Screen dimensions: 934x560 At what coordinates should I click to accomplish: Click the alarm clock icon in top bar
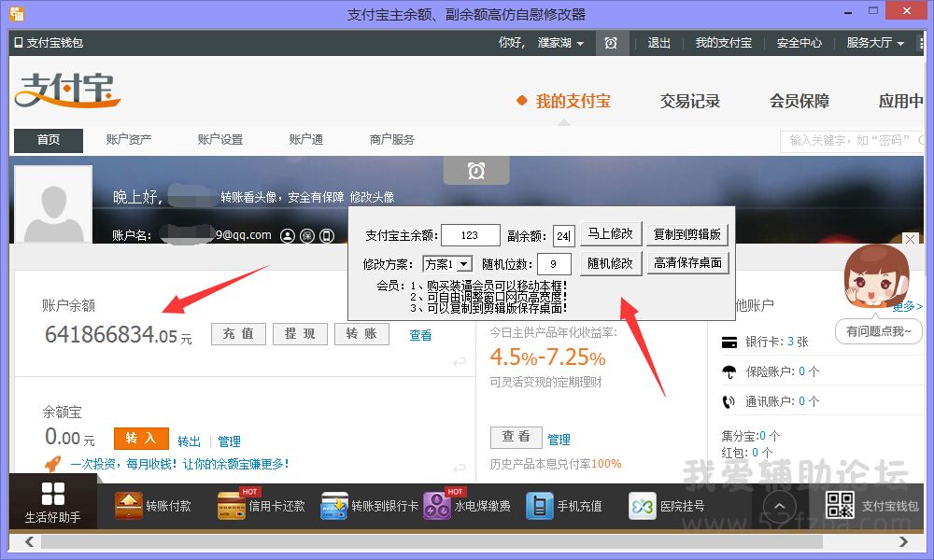pyautogui.click(x=611, y=43)
